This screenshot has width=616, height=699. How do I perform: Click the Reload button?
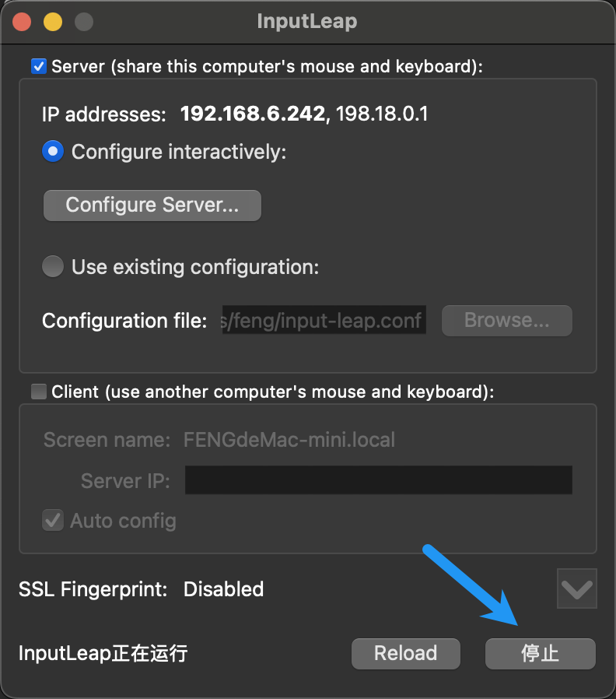click(405, 653)
